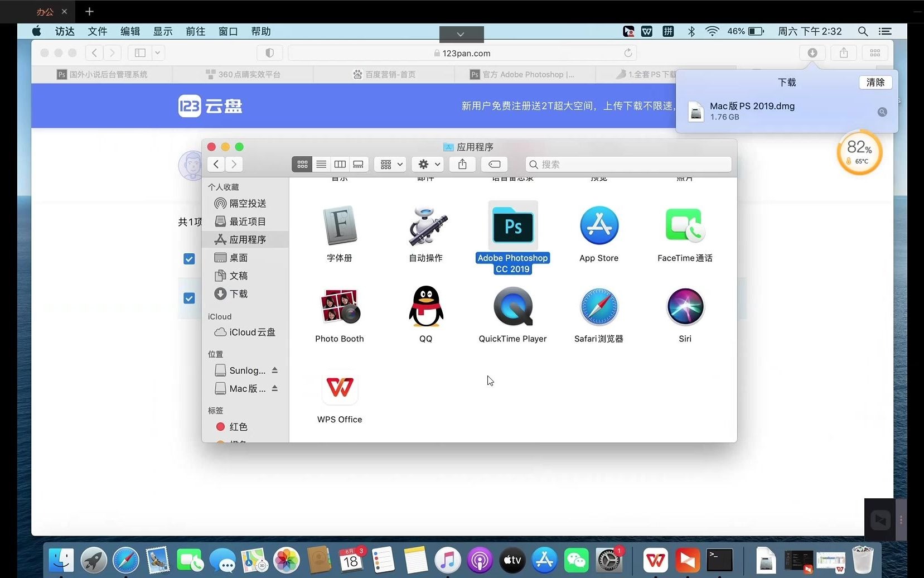
Task: Click the Mac版PS 2019.dmg download entry
Action: pos(786,111)
